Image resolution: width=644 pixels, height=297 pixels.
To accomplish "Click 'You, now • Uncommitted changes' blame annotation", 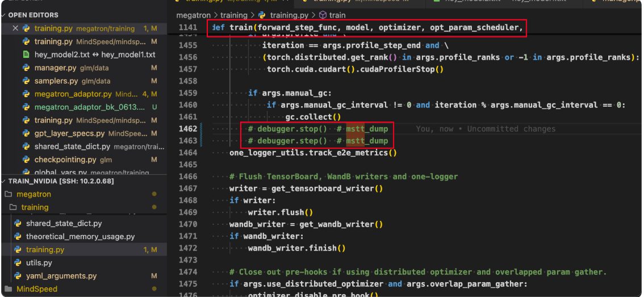I will pos(486,129).
